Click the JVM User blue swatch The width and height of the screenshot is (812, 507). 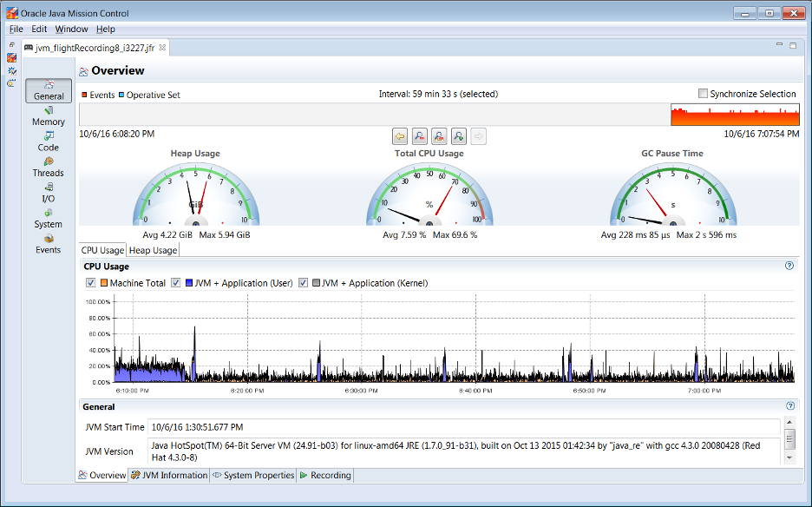point(189,283)
